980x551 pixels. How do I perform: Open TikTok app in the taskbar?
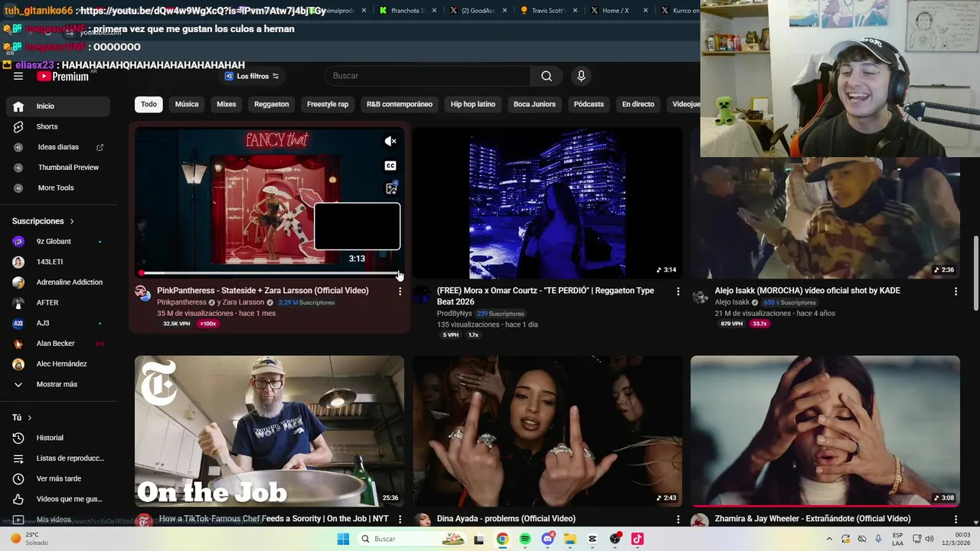[x=637, y=539]
